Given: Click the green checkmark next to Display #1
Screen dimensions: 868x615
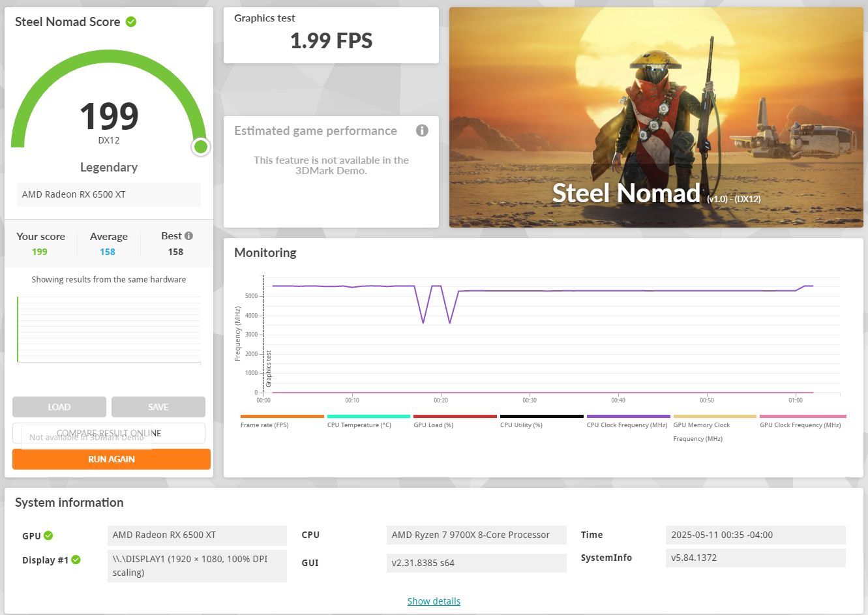Looking at the screenshot, I should click(x=76, y=560).
